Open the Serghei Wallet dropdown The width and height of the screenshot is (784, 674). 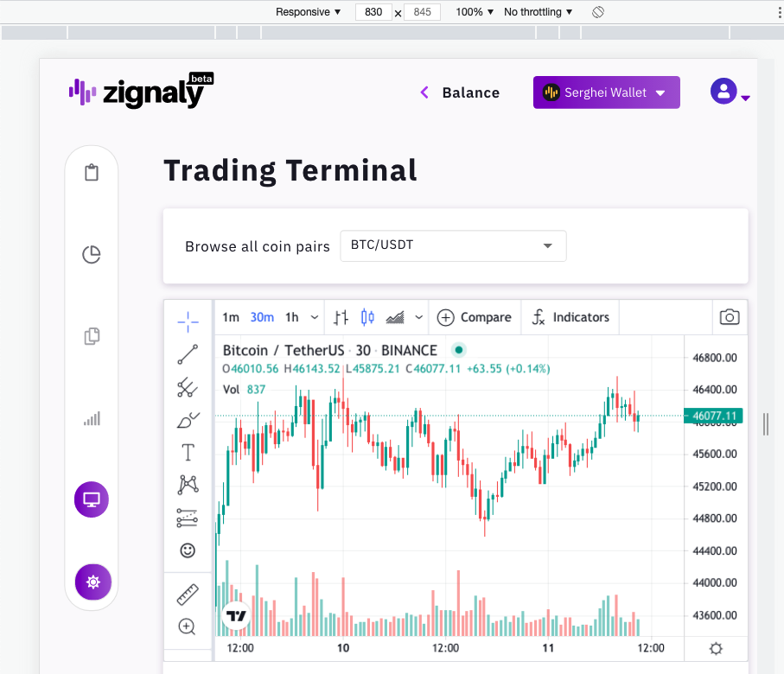click(x=606, y=92)
